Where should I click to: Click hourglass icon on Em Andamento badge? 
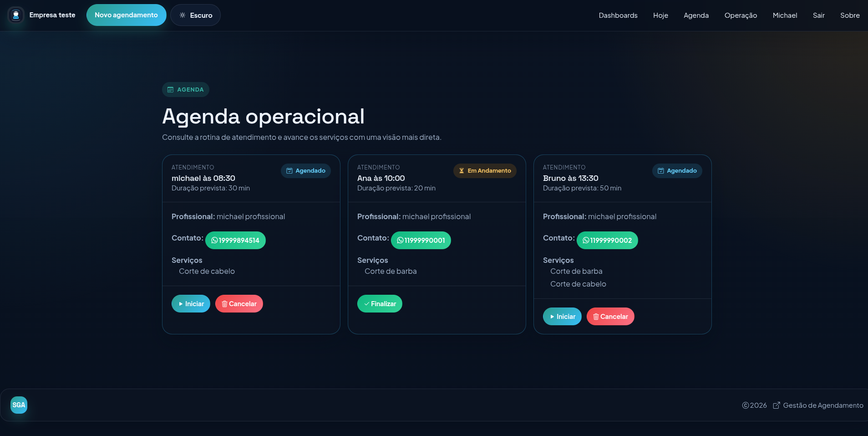[x=462, y=171]
